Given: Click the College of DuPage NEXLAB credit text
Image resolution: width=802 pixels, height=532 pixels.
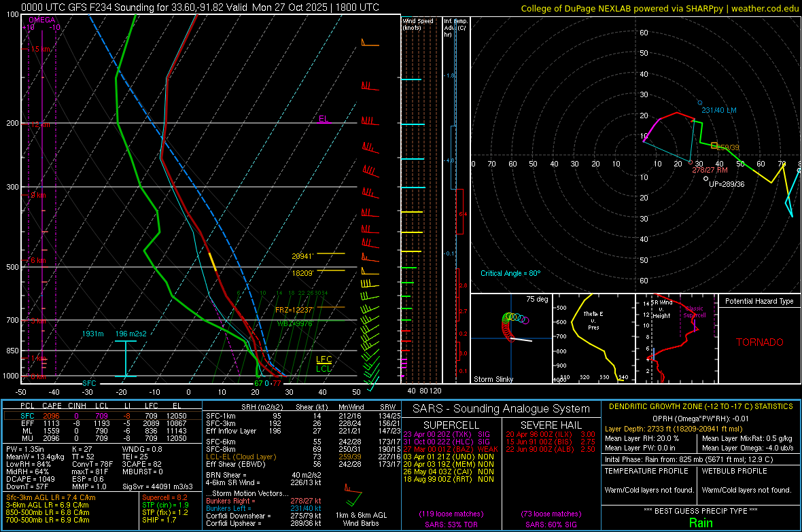Looking at the screenshot, I should coord(659,8).
